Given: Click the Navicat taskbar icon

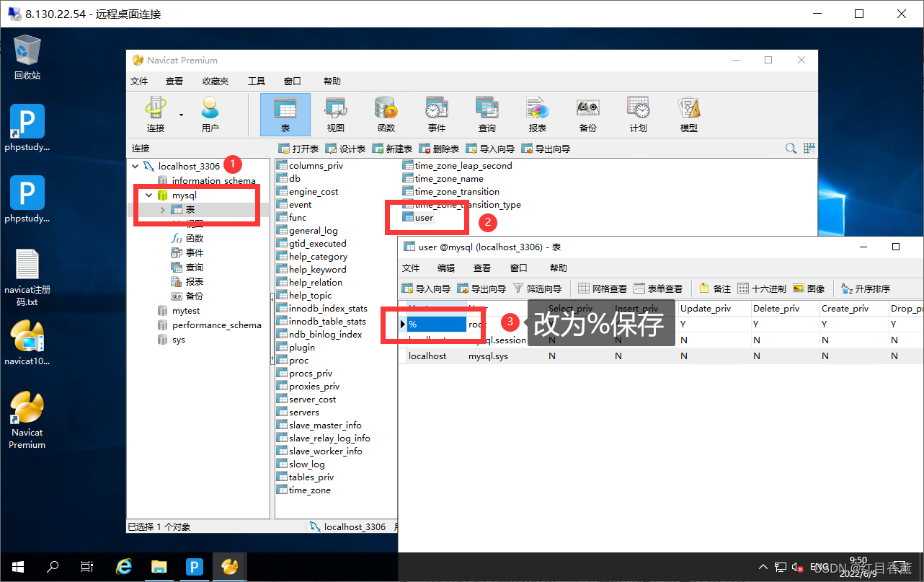Looking at the screenshot, I should [230, 567].
